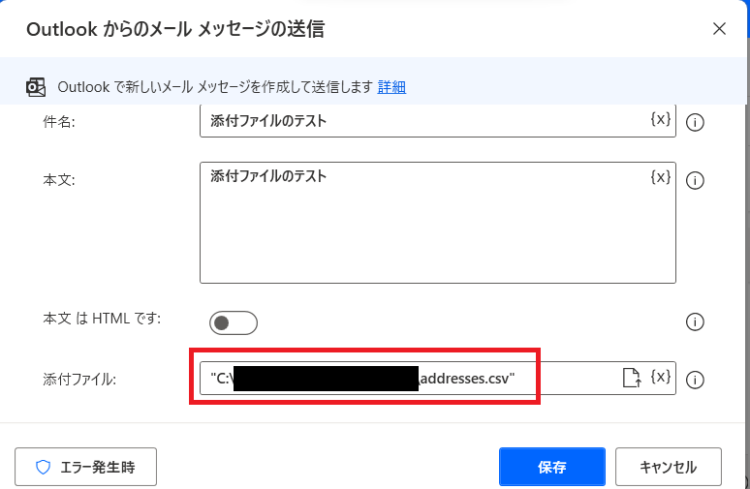Click the 本文: label

[59, 180]
